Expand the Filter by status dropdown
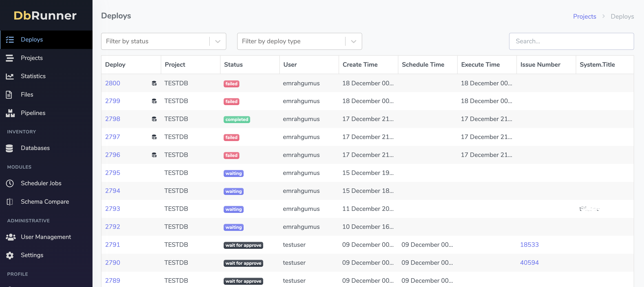Viewport: 644px width, 287px height. point(218,41)
